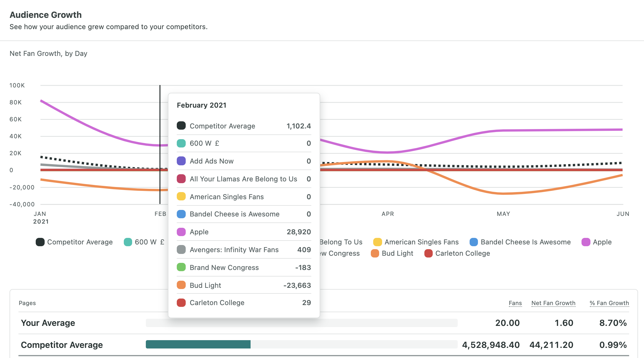
Task: Click the FEB x-axis label
Action: (x=160, y=214)
